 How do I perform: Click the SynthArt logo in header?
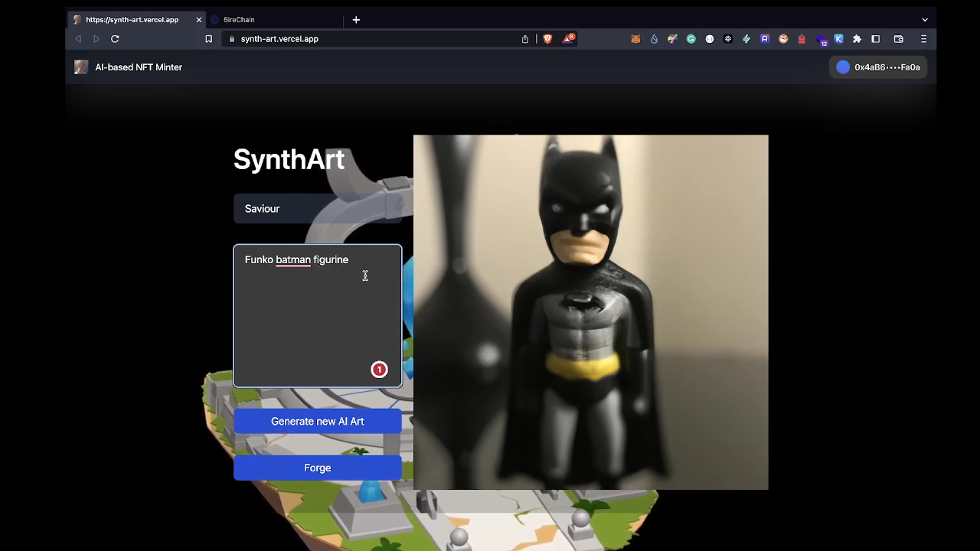81,67
